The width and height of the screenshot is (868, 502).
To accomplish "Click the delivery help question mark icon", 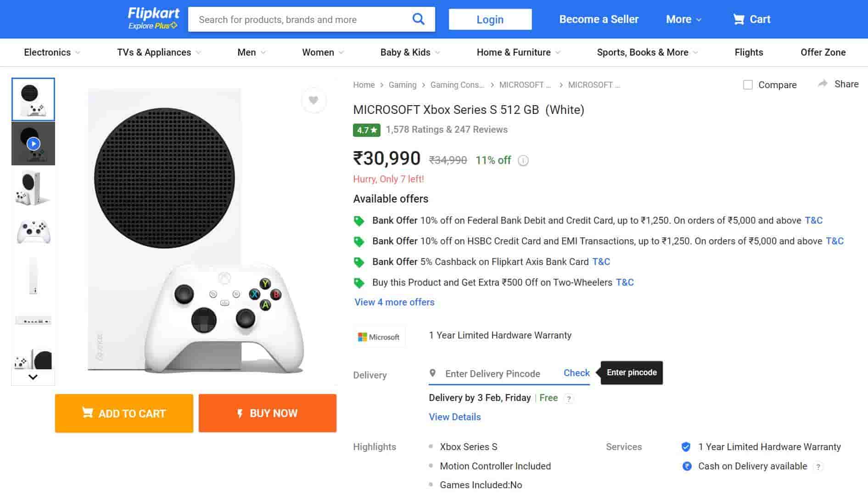I will coord(569,399).
